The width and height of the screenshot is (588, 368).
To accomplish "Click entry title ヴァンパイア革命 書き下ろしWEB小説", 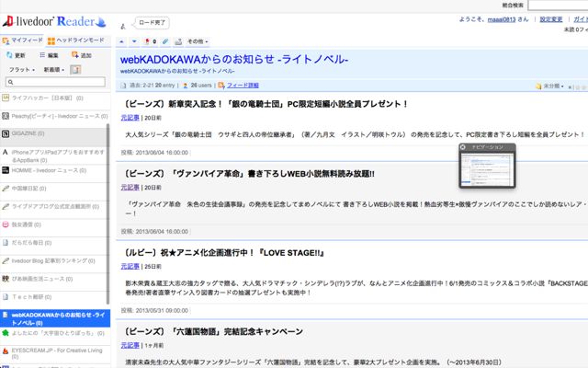I will click(x=249, y=174).
